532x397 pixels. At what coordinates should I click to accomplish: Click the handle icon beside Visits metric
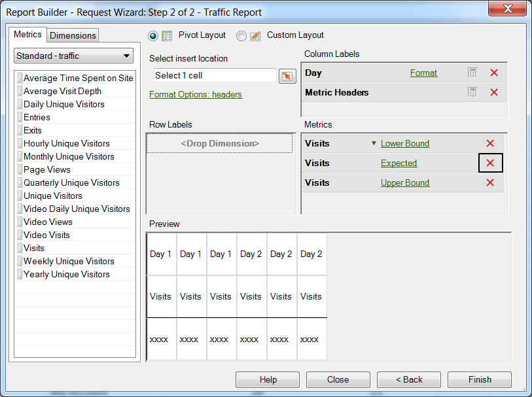tap(20, 248)
